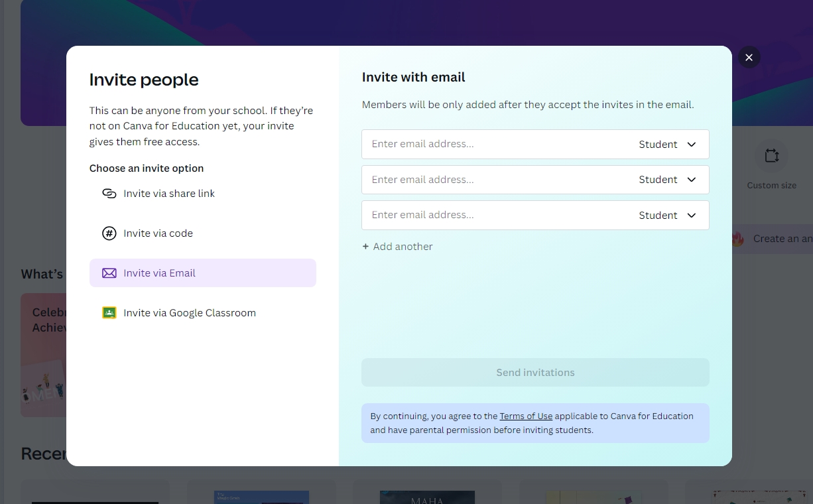Open the first Student role dropdown
This screenshot has height=504, width=813.
[668, 145]
